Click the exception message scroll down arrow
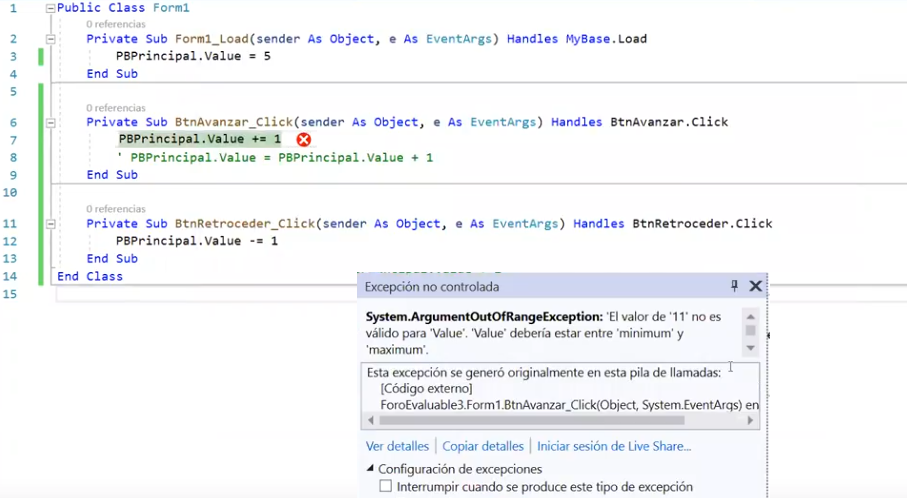The width and height of the screenshot is (907, 498). click(x=750, y=348)
